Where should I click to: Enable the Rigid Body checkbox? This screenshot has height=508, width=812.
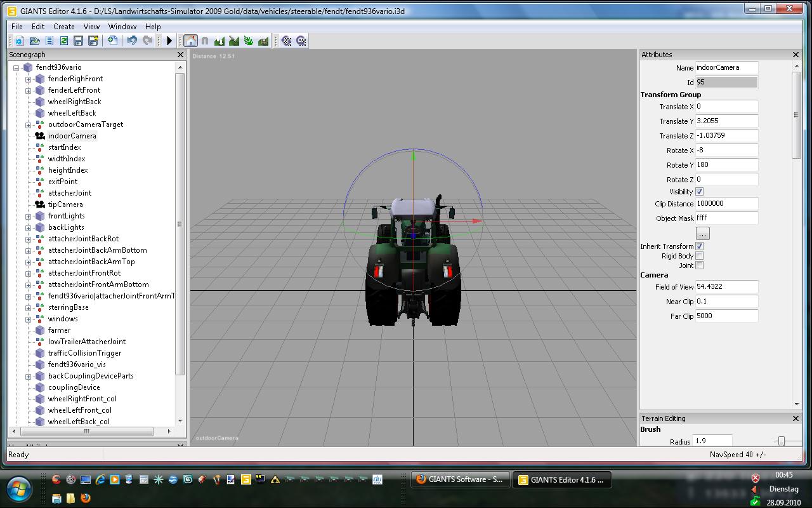(x=699, y=256)
